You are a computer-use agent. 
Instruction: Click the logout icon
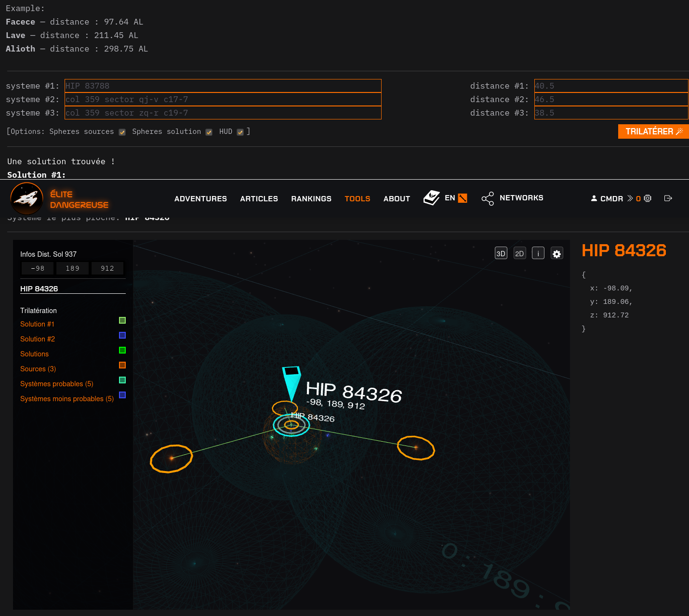668,198
